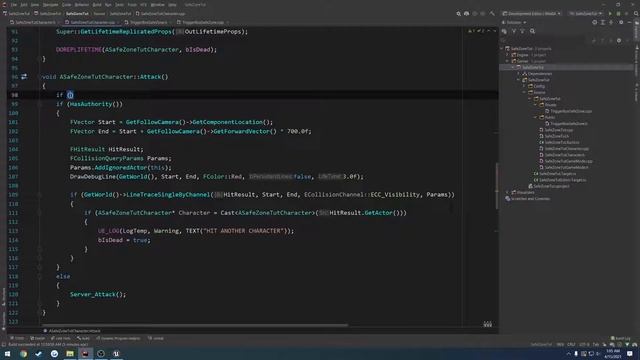Open the Build tool window button
Image resolution: width=640 pixels, height=360 pixels.
[83, 338]
